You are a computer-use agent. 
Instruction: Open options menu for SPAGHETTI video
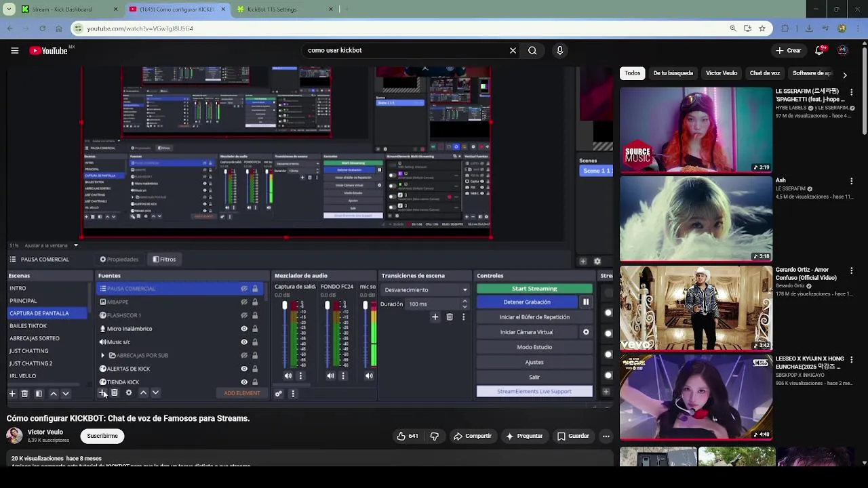tap(851, 92)
